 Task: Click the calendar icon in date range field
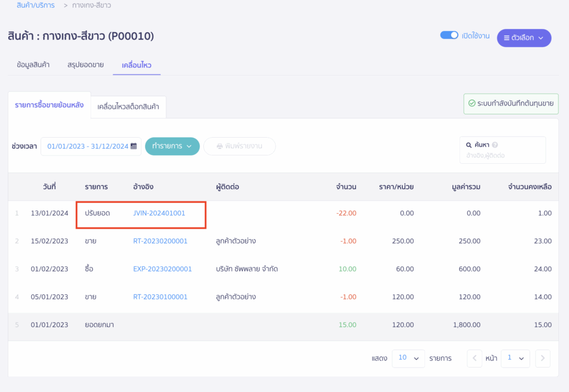coord(134,147)
